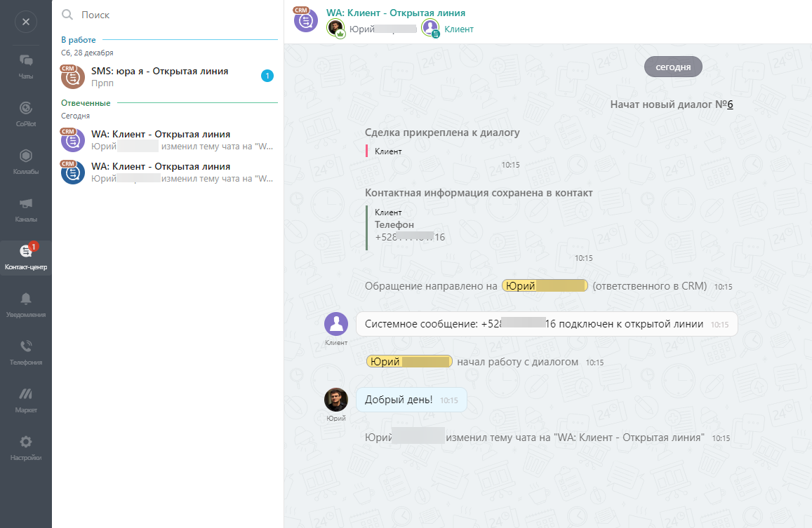Click Юрий's photo avatar beside Добрый день

(x=336, y=400)
